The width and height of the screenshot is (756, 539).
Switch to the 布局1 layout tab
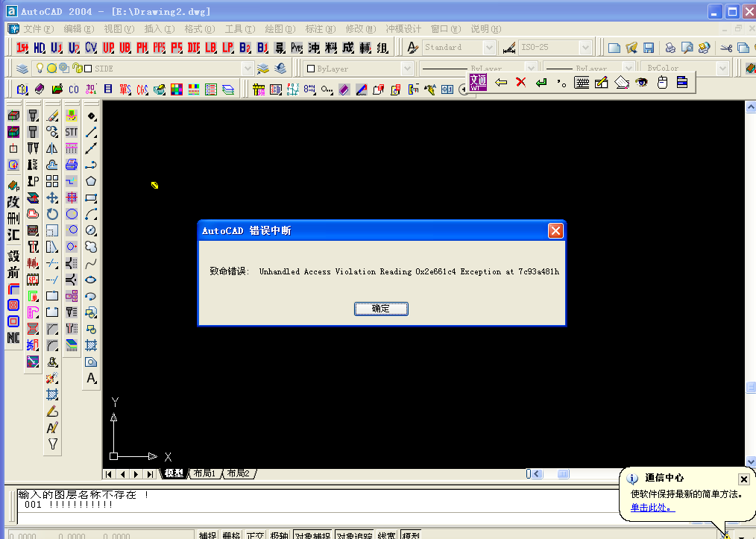204,473
